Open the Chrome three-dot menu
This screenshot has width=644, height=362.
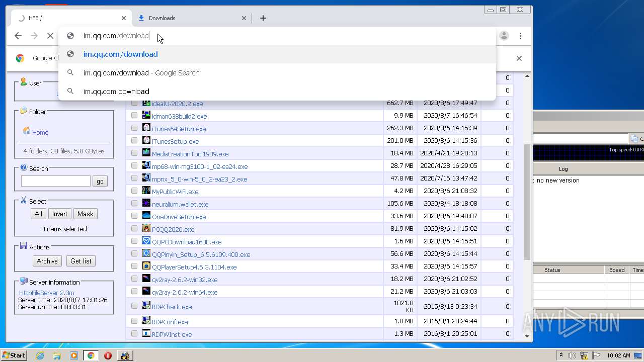click(520, 36)
